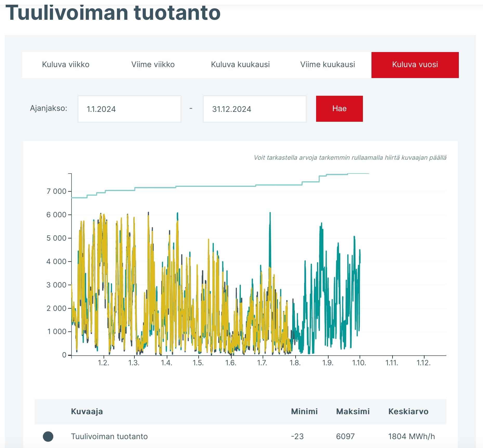The height and width of the screenshot is (448, 483).
Task: Switch to Viime viikko tab
Action: point(153,65)
